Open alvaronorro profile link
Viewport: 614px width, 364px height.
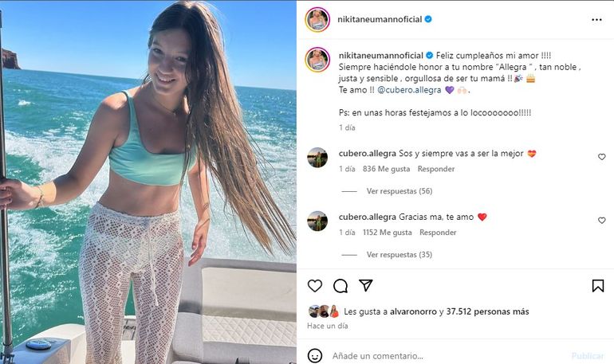[x=413, y=311]
